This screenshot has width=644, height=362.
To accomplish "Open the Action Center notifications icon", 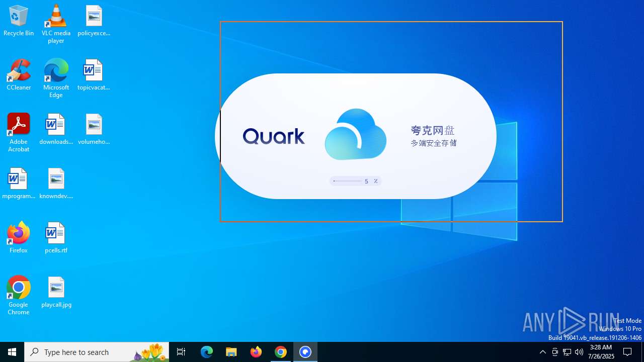I will tap(628, 352).
